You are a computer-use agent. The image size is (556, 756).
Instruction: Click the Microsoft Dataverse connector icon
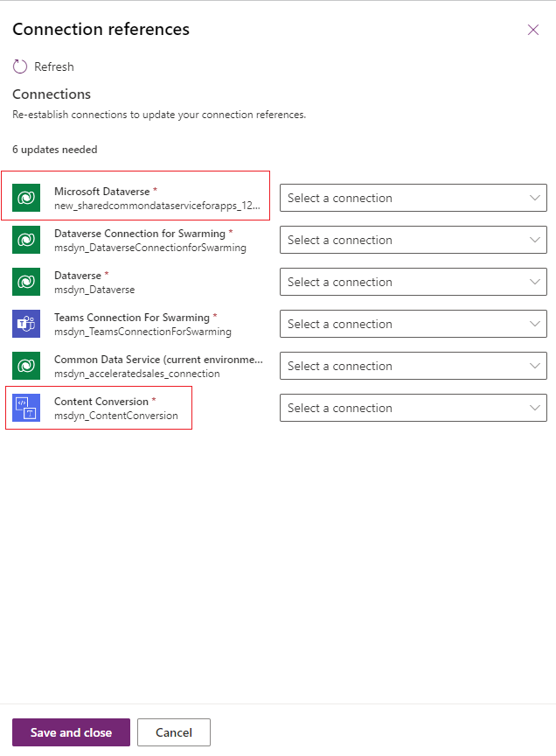(x=25, y=198)
